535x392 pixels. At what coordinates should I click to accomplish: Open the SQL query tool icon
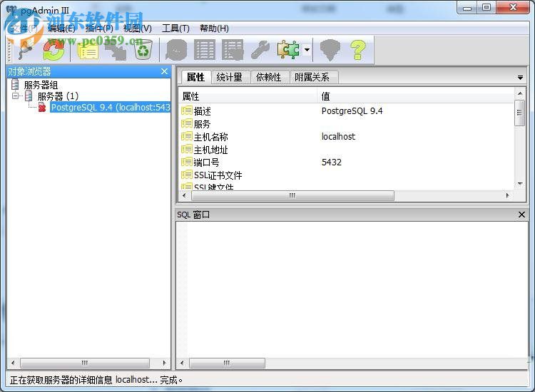point(176,50)
